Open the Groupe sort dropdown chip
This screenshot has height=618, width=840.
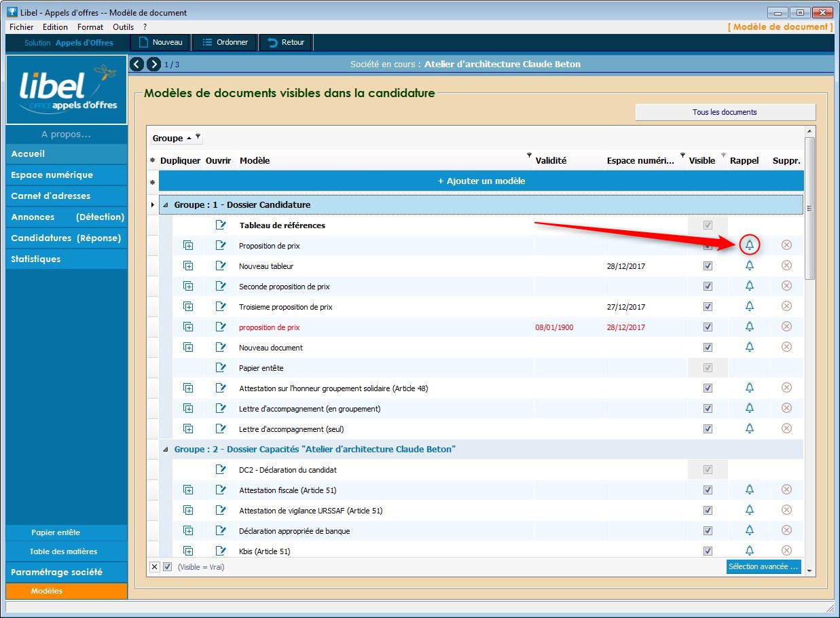[x=177, y=138]
